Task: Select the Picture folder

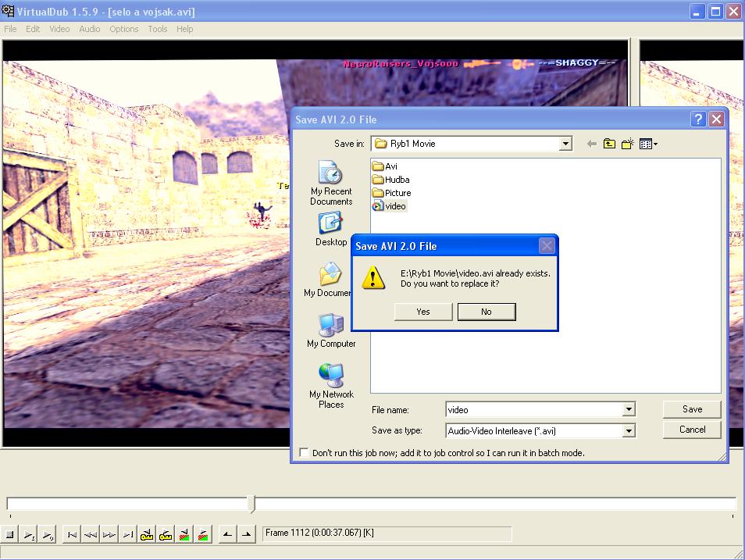Action: (x=392, y=193)
